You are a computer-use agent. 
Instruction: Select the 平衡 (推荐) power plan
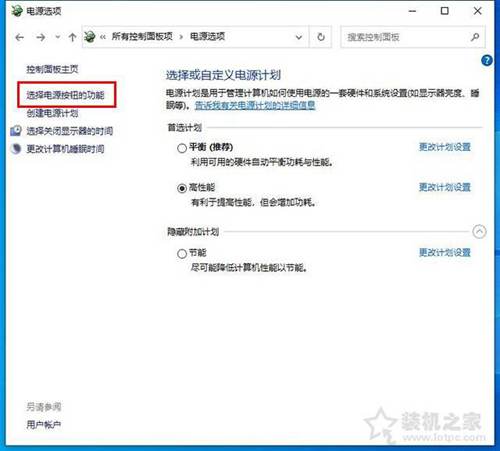click(182, 148)
